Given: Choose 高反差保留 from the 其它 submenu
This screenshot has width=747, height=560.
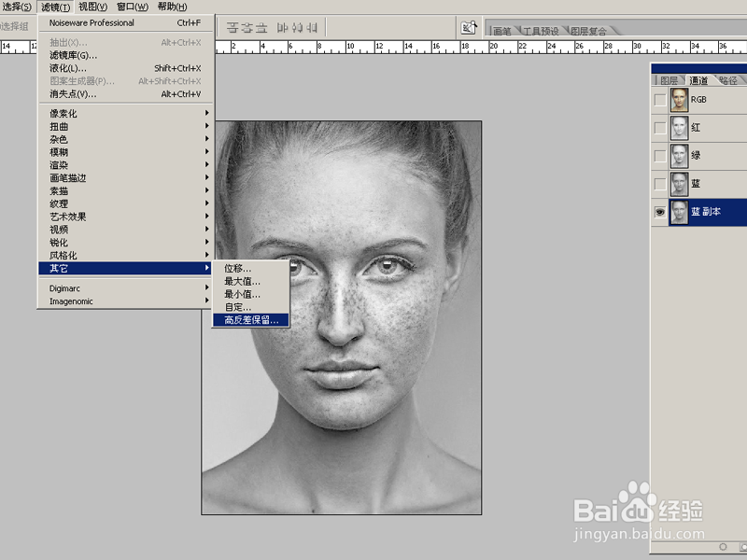Looking at the screenshot, I should (251, 320).
